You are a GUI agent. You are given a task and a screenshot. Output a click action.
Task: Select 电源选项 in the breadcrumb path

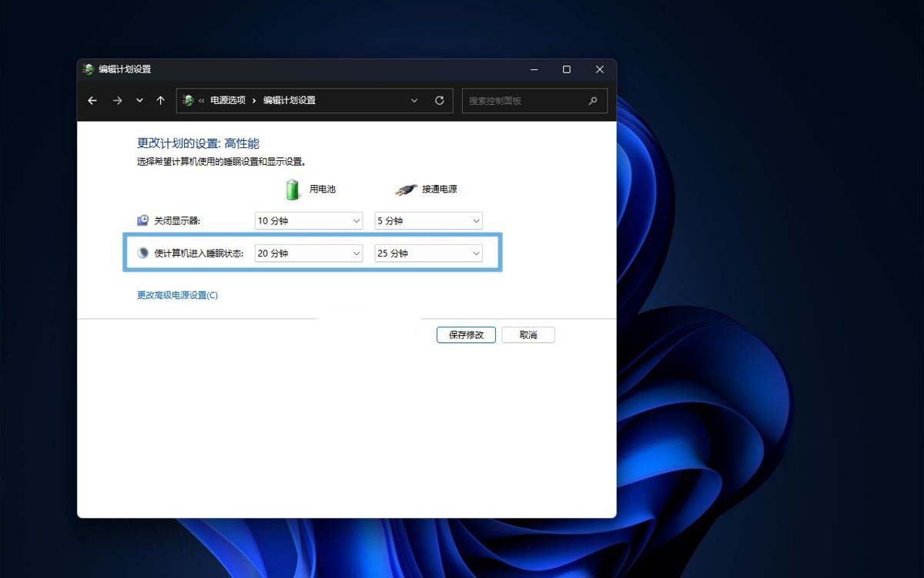(x=228, y=100)
